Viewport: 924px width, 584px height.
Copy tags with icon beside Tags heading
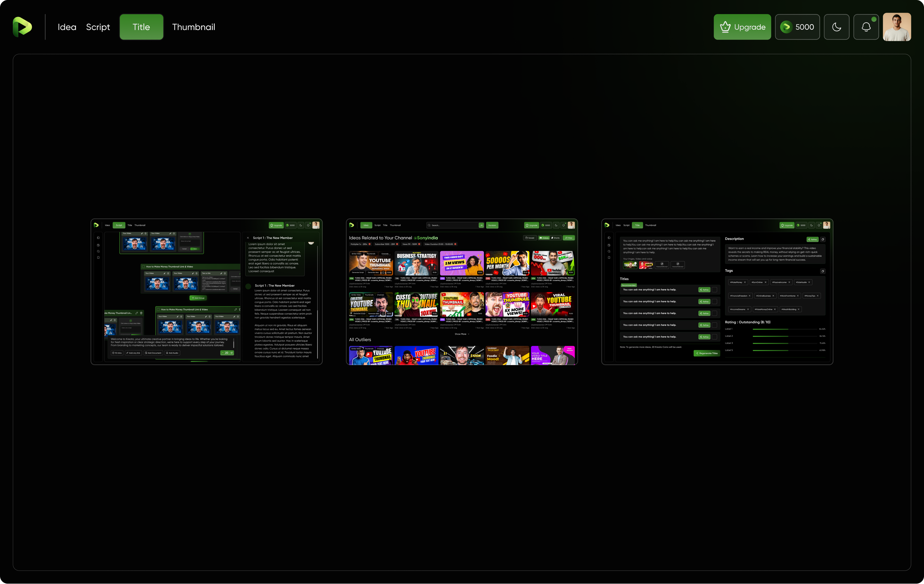point(822,271)
